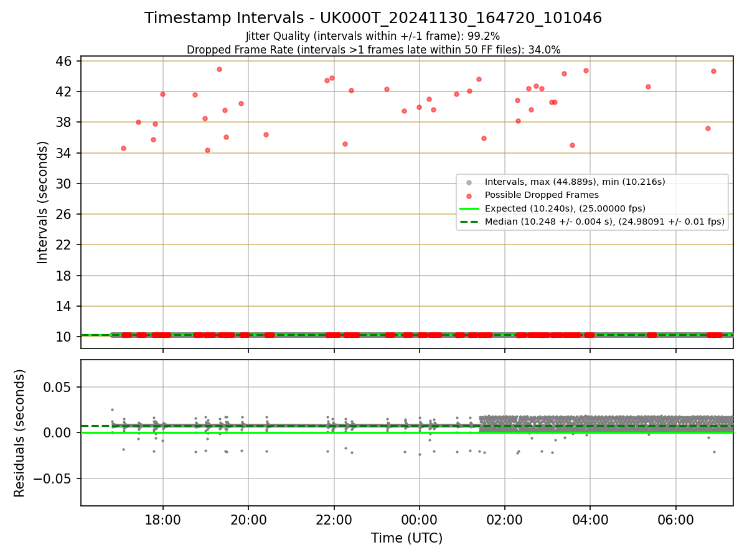Click legend entry "Intervals, max (44.889s), min (10.216s)"
The height and width of the screenshot is (560, 747).
click(575, 182)
